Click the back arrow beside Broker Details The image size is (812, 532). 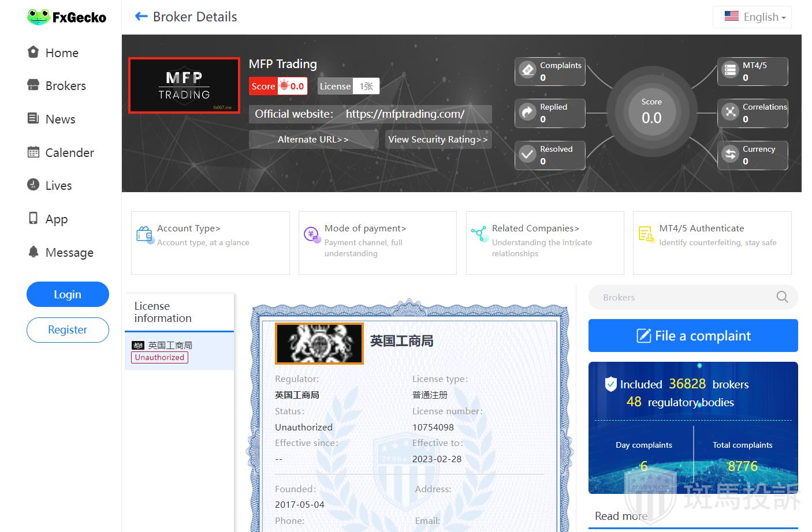click(141, 17)
